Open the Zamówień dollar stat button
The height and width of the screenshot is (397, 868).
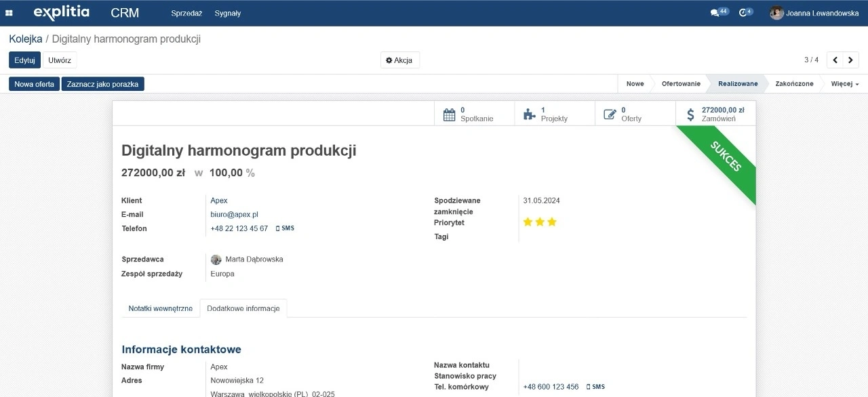pos(715,114)
